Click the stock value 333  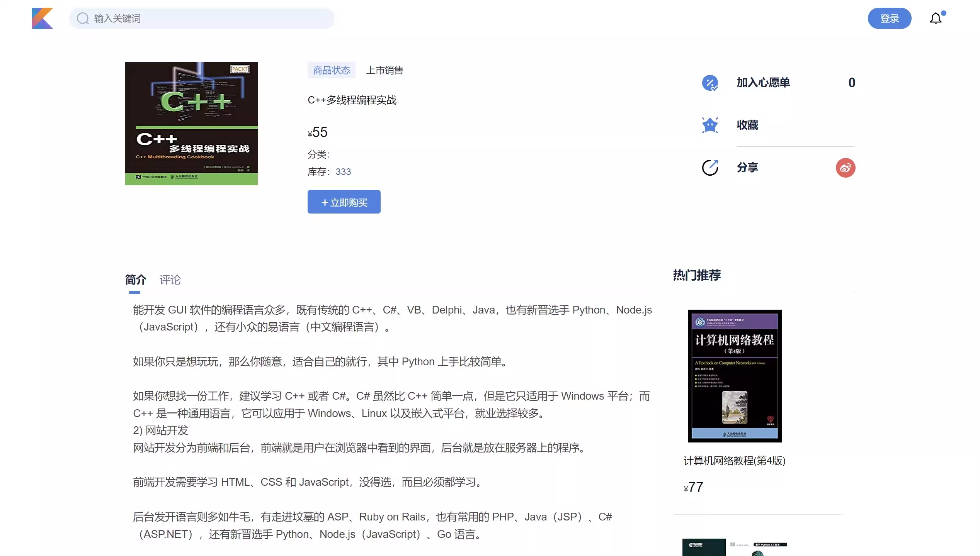[343, 172]
